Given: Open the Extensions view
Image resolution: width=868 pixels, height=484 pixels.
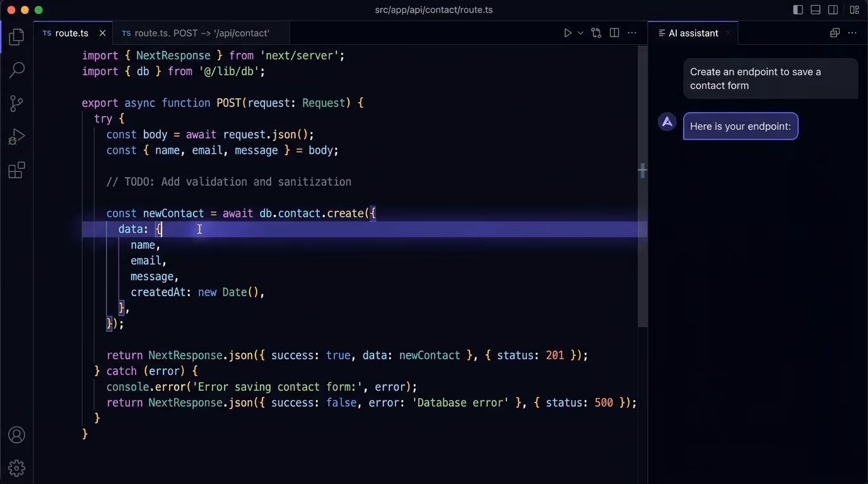Looking at the screenshot, I should (x=17, y=170).
